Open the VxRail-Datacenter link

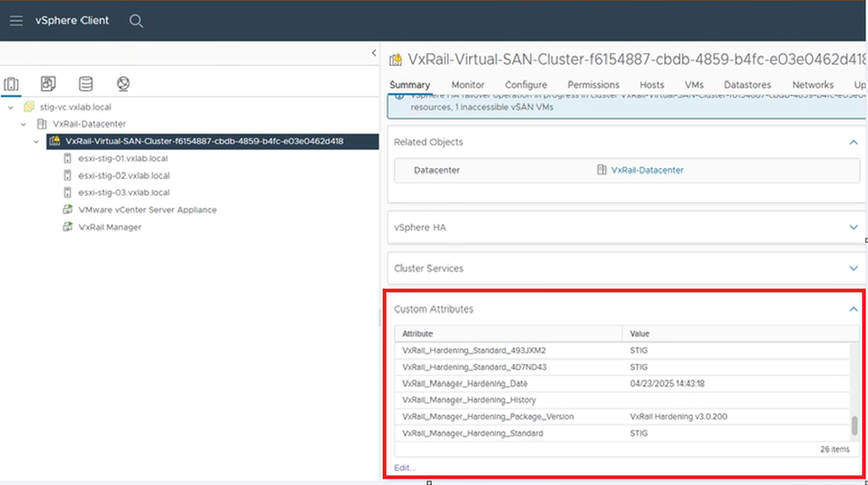point(647,170)
